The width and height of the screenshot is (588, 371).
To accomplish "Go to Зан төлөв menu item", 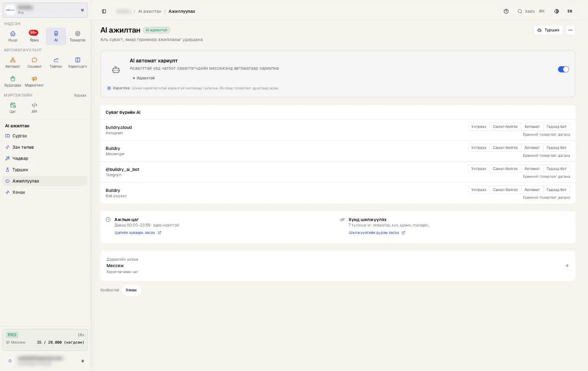I will 45,147.
